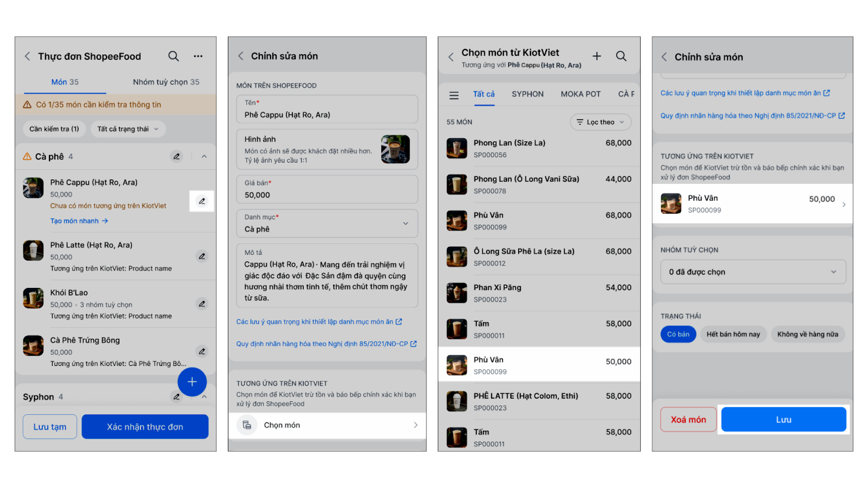
Task: Click the Mô tả description field
Action: 327,275
